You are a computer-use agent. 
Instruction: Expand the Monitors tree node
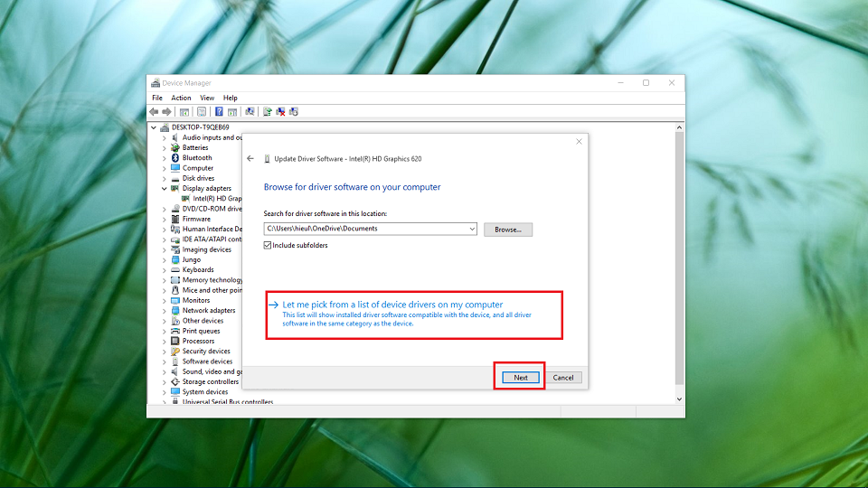(x=165, y=300)
